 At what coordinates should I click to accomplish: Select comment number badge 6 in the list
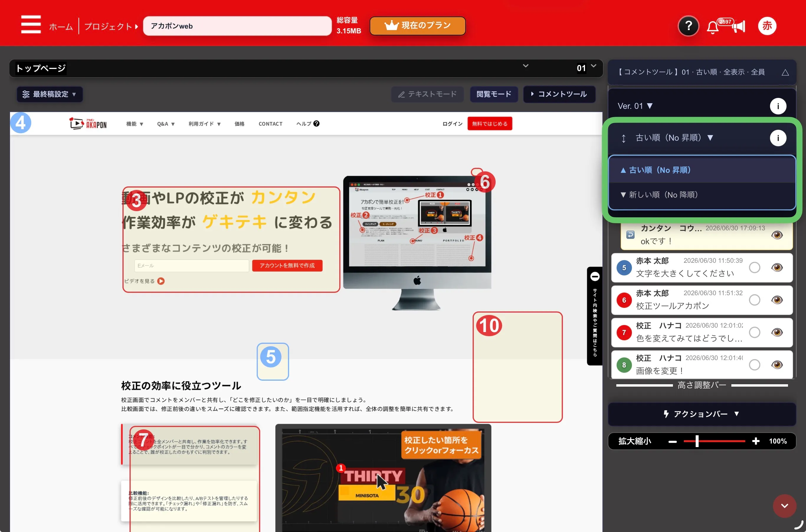tap(624, 300)
